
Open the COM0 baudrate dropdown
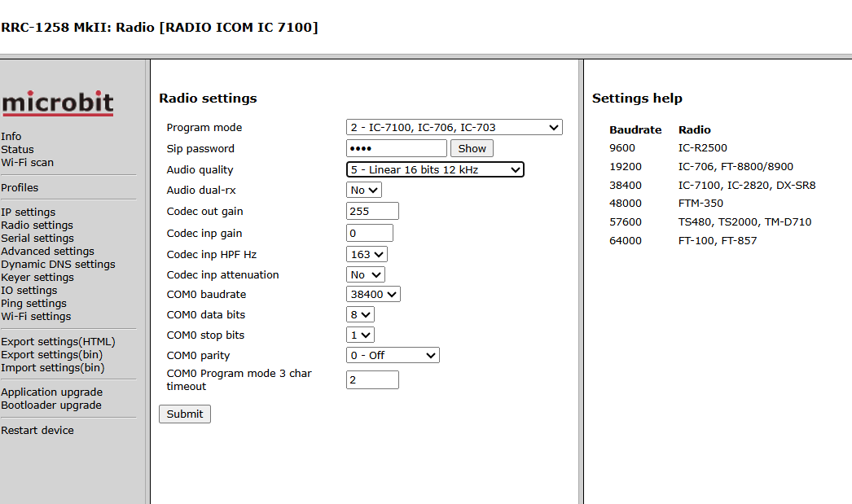[373, 294]
